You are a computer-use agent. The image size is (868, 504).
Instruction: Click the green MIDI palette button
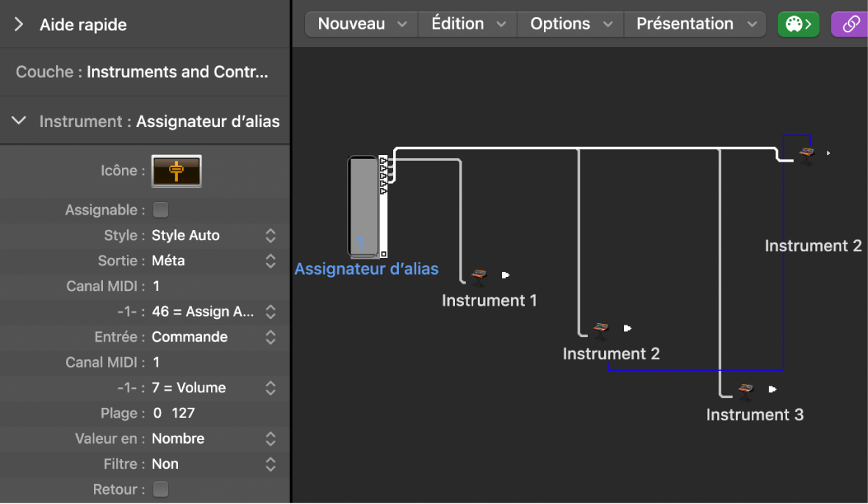[798, 24]
